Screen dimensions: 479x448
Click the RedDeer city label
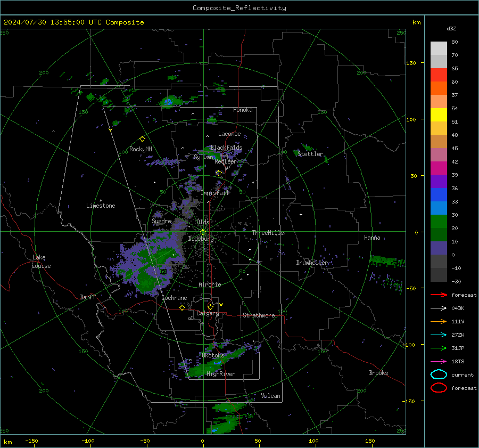point(226,161)
